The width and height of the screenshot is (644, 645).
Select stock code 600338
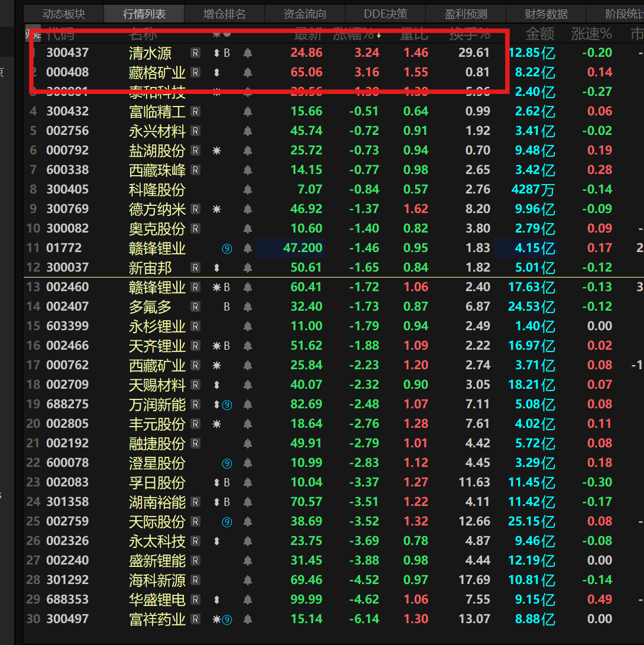click(67, 170)
